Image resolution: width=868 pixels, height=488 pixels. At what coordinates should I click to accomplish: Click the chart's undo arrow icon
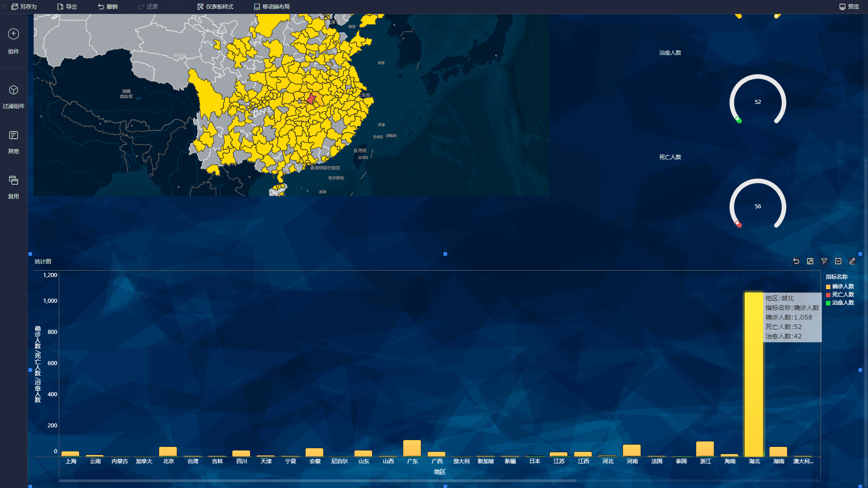[x=796, y=261]
